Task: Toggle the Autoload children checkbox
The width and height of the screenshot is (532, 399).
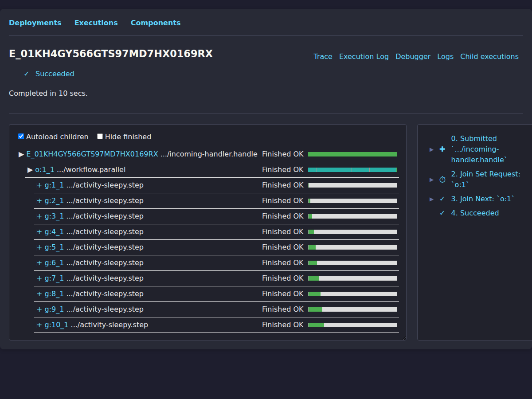Action: tap(21, 137)
